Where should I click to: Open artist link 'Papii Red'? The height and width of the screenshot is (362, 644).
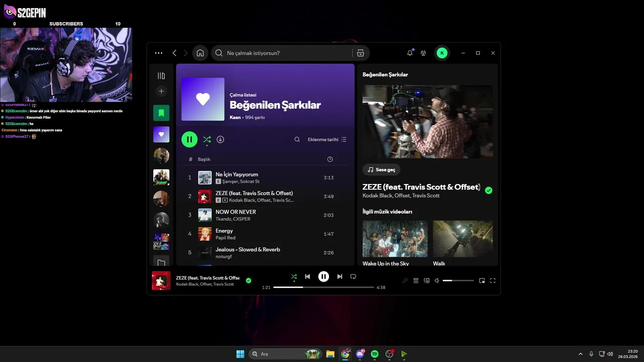pos(225,238)
